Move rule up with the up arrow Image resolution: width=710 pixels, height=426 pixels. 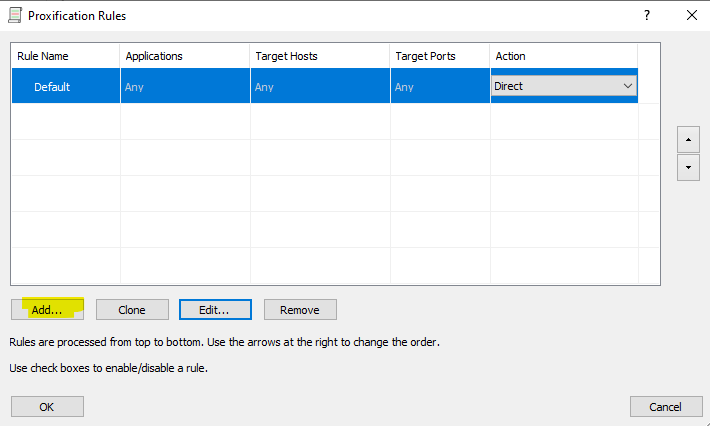(x=688, y=138)
